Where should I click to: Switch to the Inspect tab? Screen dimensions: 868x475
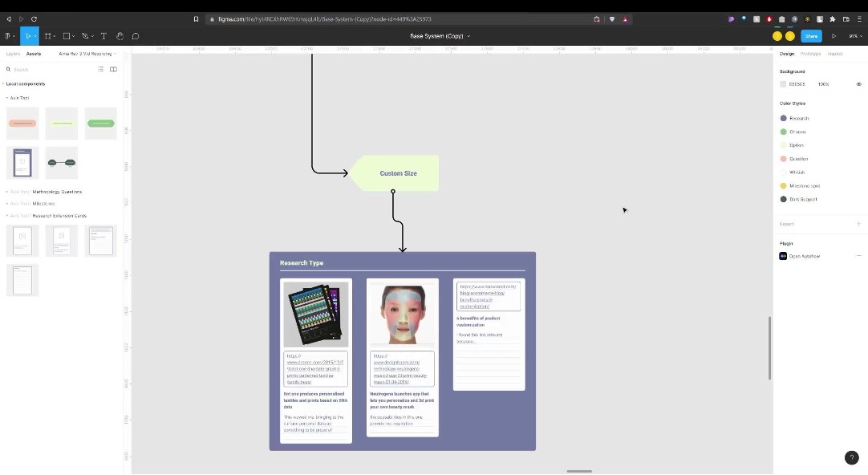(835, 54)
